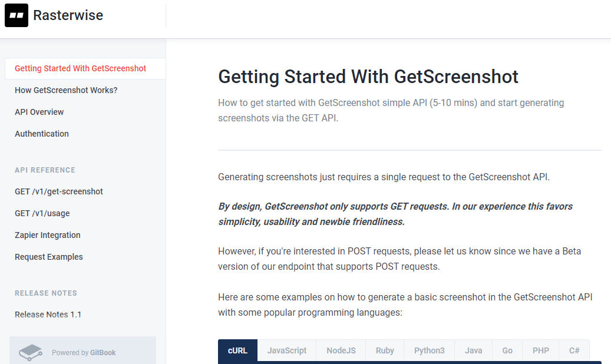Switch to the JavaScript code tab
Viewport: 611px width, 364px height.
(287, 350)
